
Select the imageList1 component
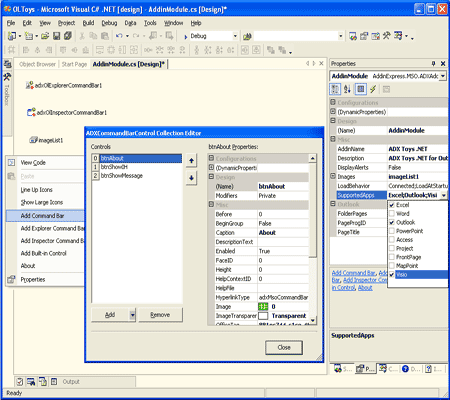coord(46,140)
